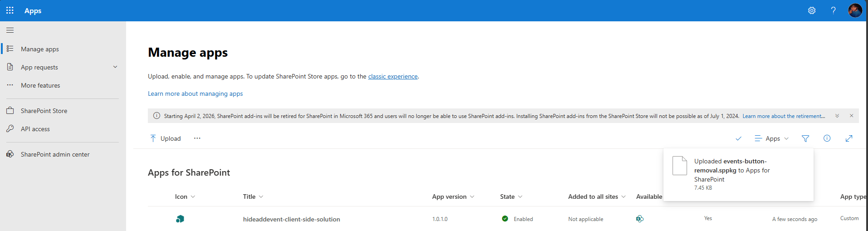Click the Yes cell in app row
The image size is (868, 231).
(x=708, y=218)
